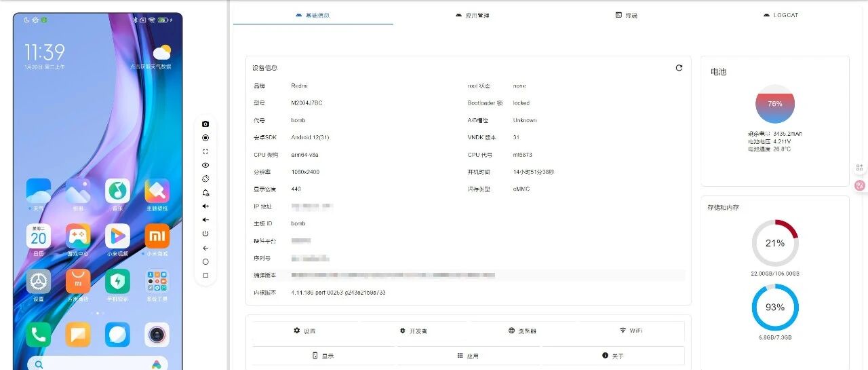This screenshot has height=370, width=868.
Task: Select the kernel version text 4.14.186
Action: [338, 293]
